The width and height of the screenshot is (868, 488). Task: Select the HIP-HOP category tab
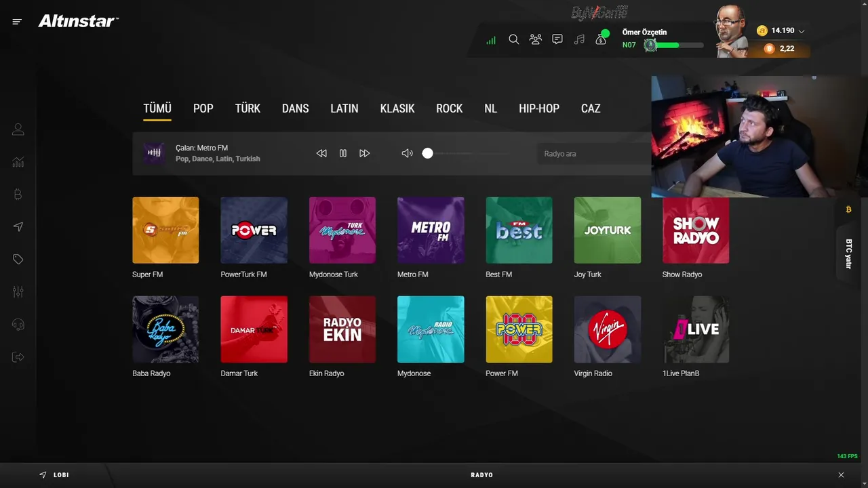539,108
